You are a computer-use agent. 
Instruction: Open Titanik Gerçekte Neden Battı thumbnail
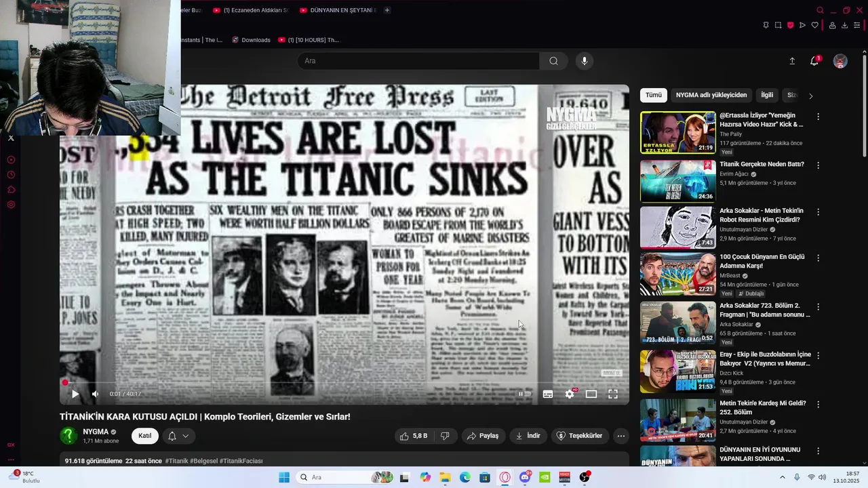[677, 181]
